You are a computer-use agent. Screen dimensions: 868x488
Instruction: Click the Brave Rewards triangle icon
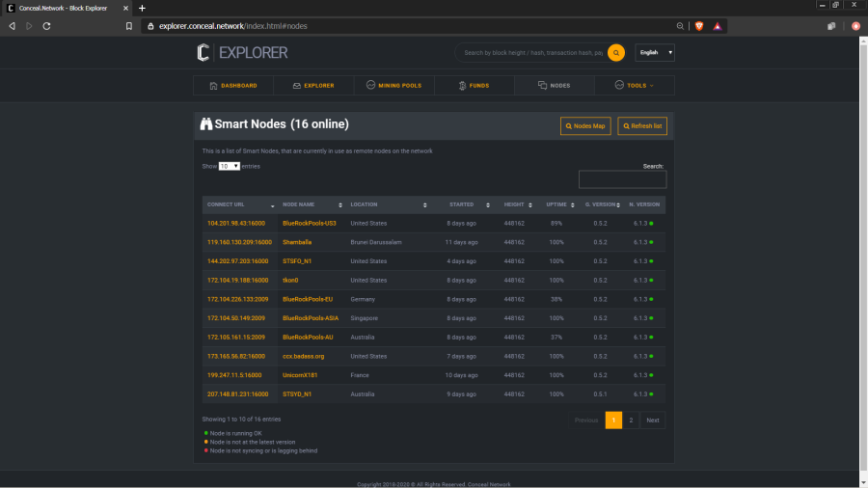coord(718,26)
